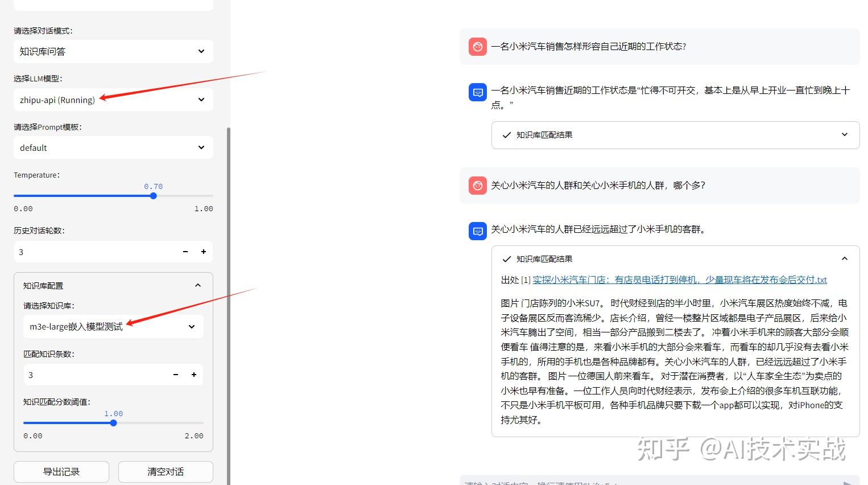Viewport: 868px width, 485px height.
Task: Open the LLM model dropdown showing zhipu-api (Running)
Action: pyautogui.click(x=113, y=100)
